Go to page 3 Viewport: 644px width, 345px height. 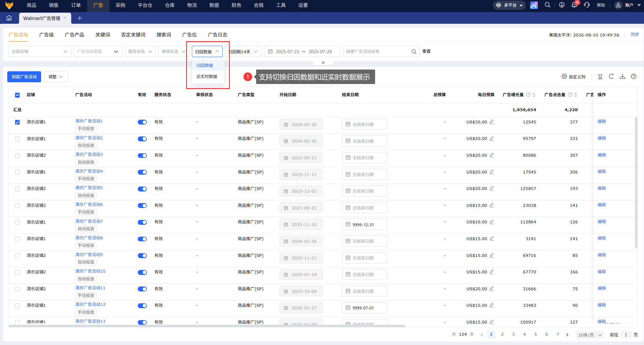513,335
